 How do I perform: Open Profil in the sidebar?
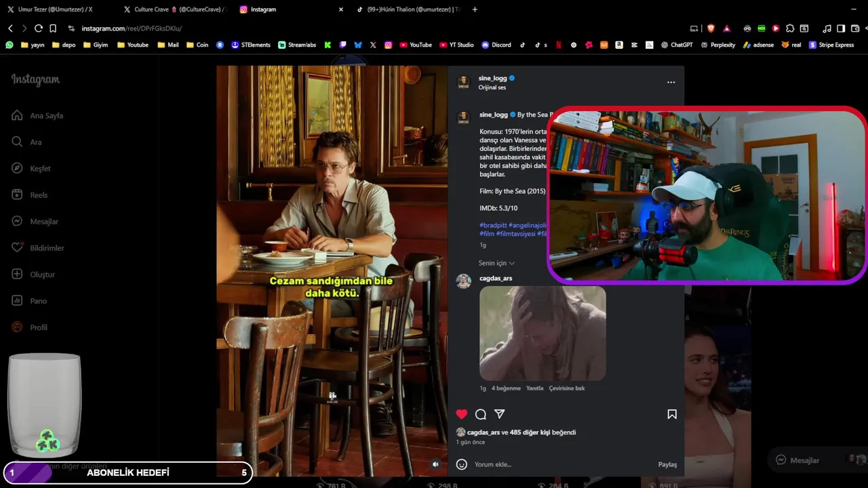pyautogui.click(x=30, y=327)
